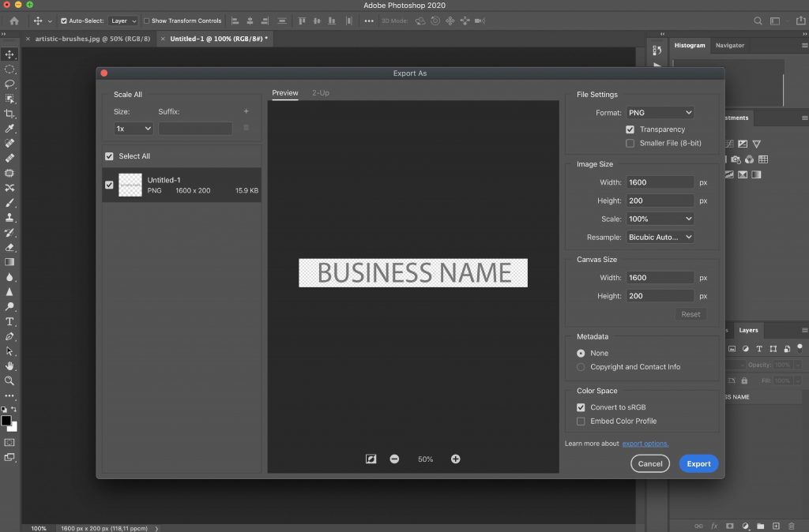
Task: Open the Scale dropdown in Image Size
Action: 660,219
